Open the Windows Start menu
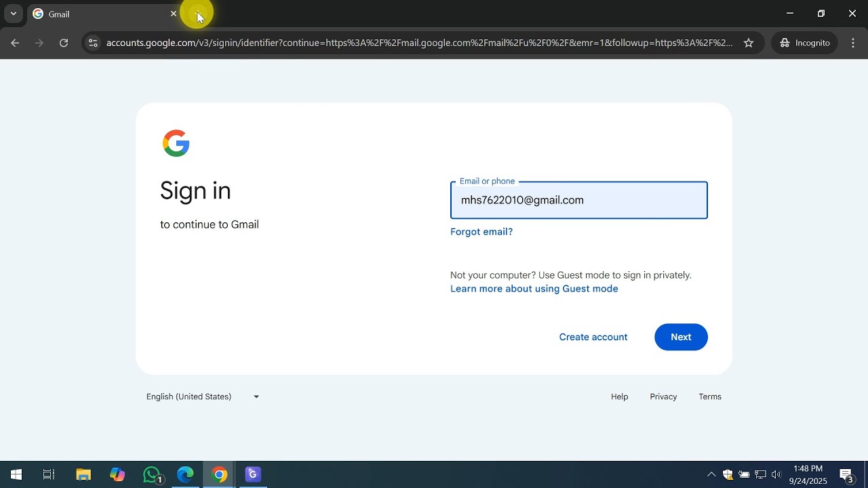This screenshot has width=868, height=488. coord(16,474)
